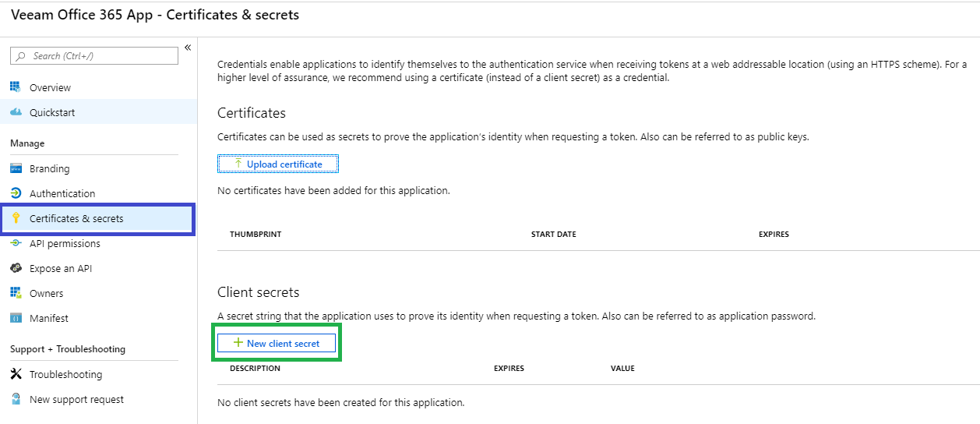Click the upload arrow icon on Upload certificate
Screen dimensions: 980x424
pyautogui.click(x=238, y=164)
